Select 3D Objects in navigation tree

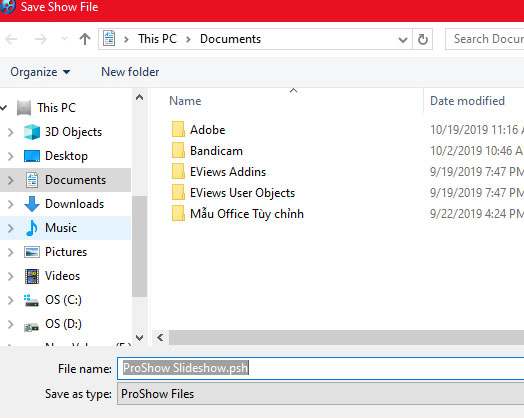(73, 132)
